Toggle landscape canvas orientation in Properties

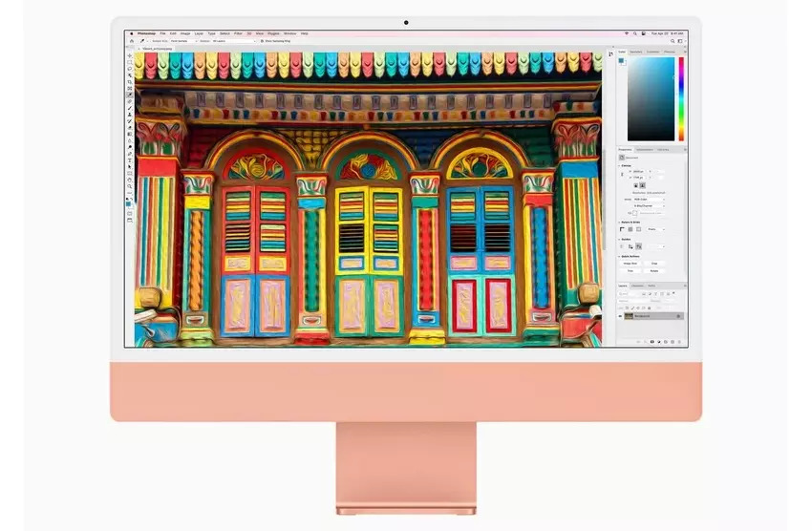pyautogui.click(x=643, y=185)
